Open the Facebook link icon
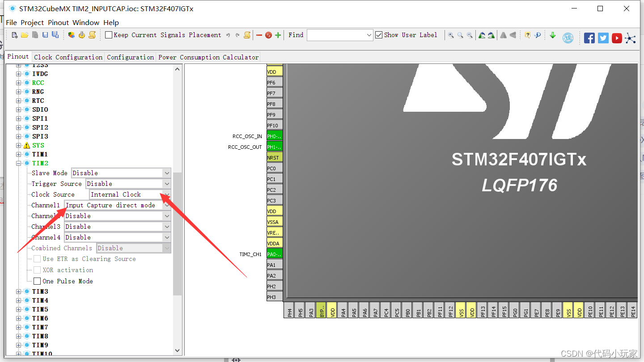 (x=589, y=38)
